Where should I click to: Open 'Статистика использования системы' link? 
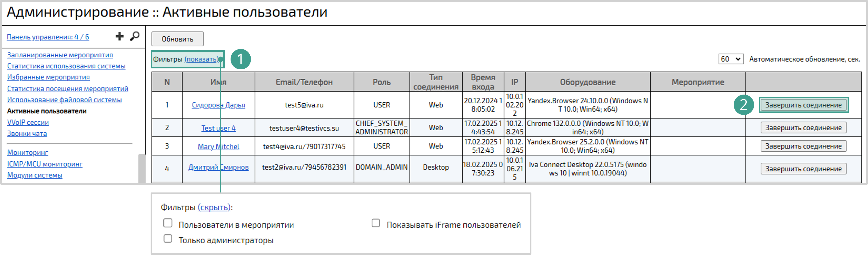tap(66, 66)
